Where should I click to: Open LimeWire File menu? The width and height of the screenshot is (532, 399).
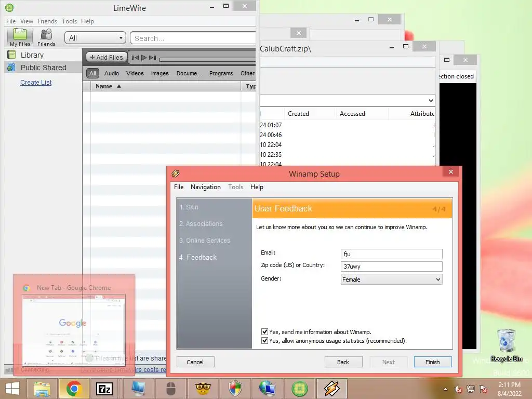click(11, 21)
